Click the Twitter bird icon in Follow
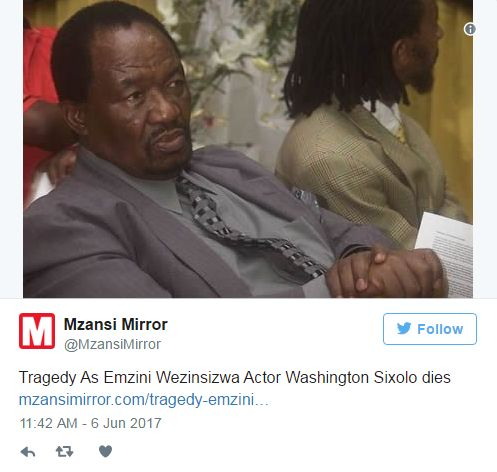Screen dimensions: 497x472 coord(404,329)
